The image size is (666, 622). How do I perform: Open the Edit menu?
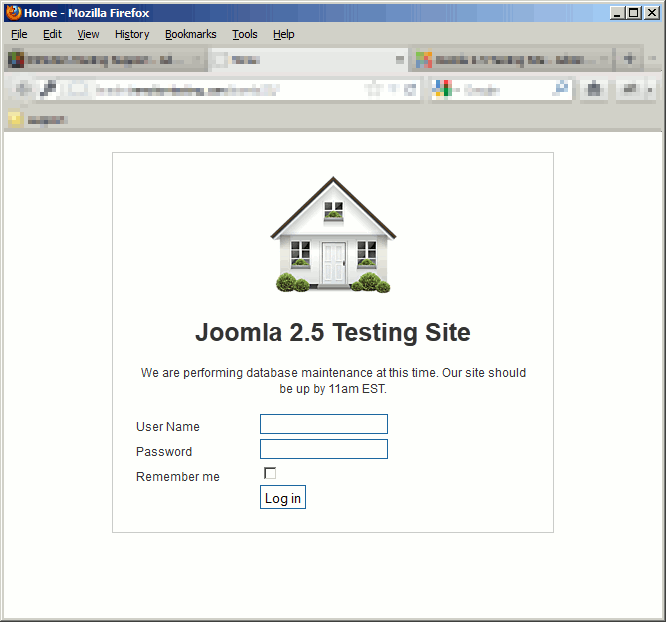[52, 34]
